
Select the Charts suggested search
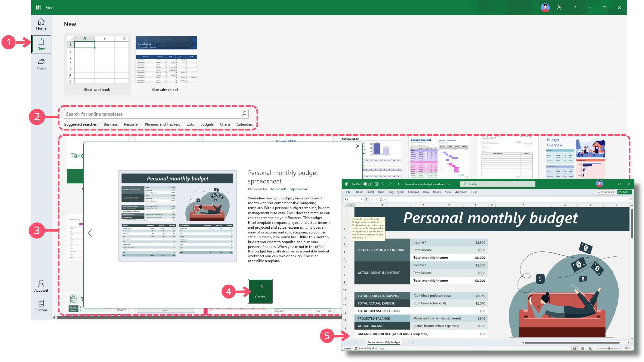tap(225, 124)
